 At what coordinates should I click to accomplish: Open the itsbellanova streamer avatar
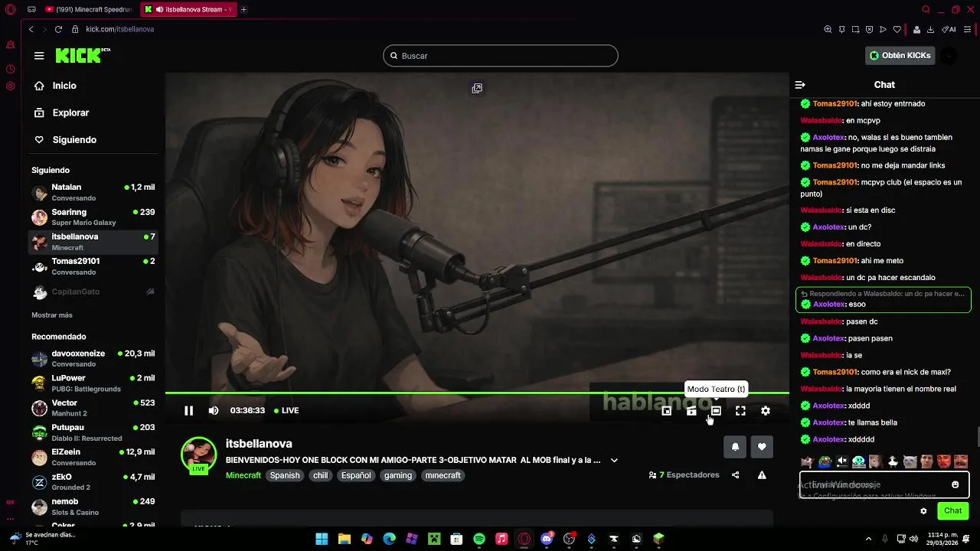[x=198, y=455]
